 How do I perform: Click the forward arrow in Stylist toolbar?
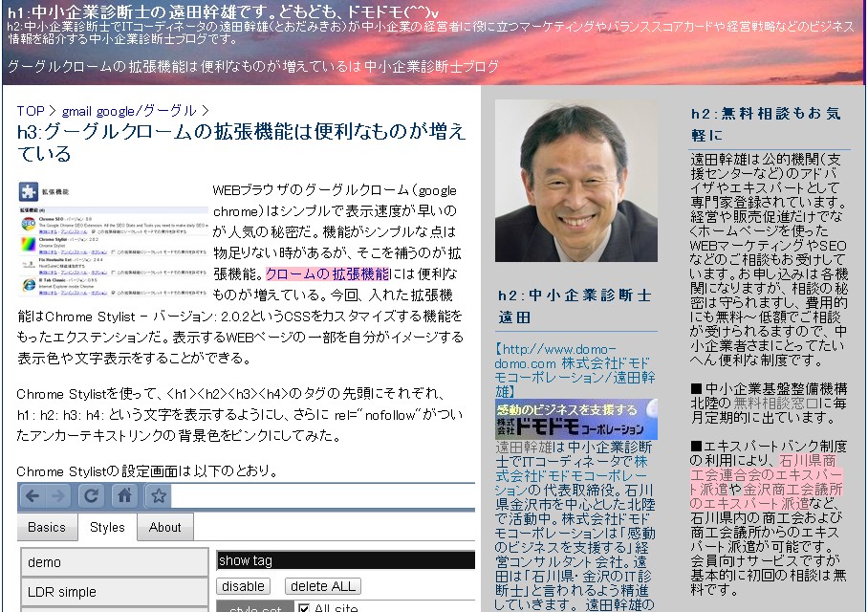point(58,495)
